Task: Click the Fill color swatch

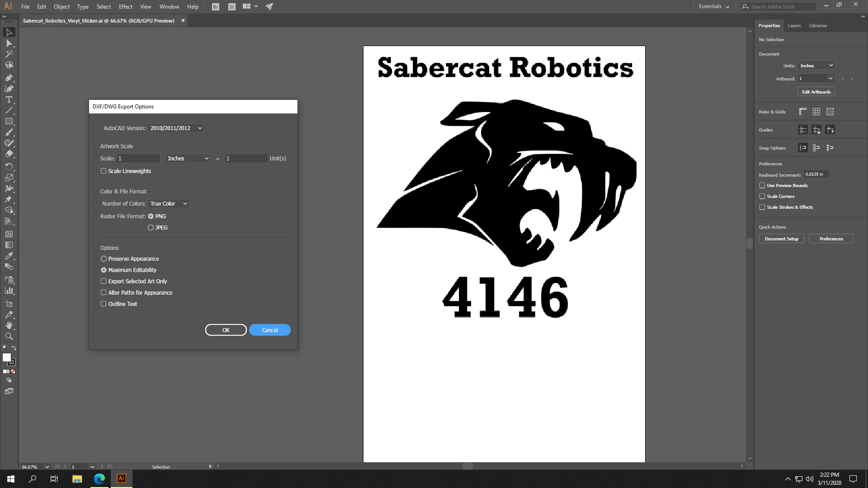Action: 6,357
